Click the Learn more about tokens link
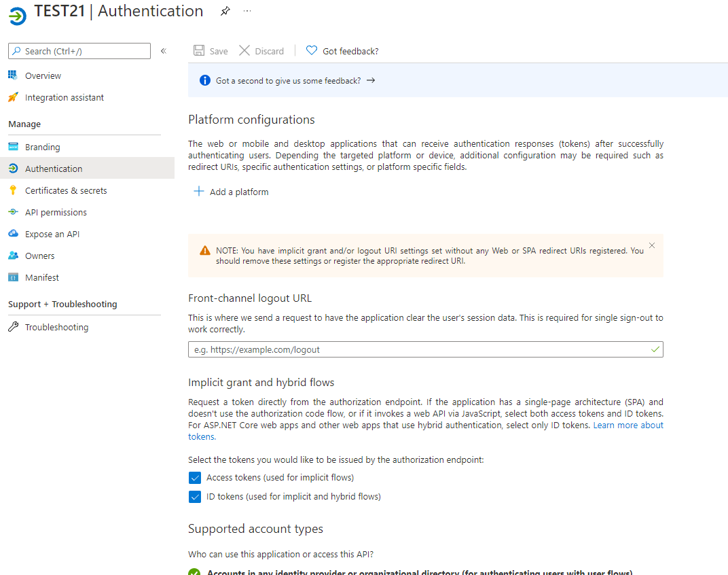Viewport: 728px width, 575px height. (628, 425)
